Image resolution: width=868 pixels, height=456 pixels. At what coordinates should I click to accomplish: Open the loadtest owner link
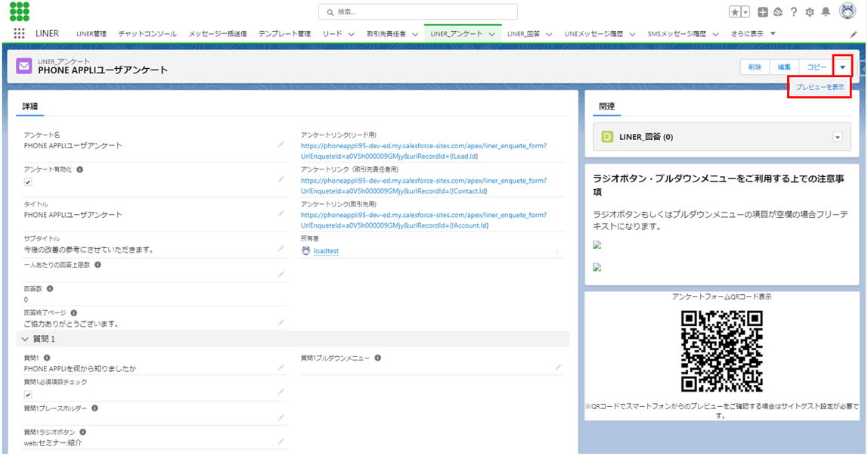tap(326, 251)
